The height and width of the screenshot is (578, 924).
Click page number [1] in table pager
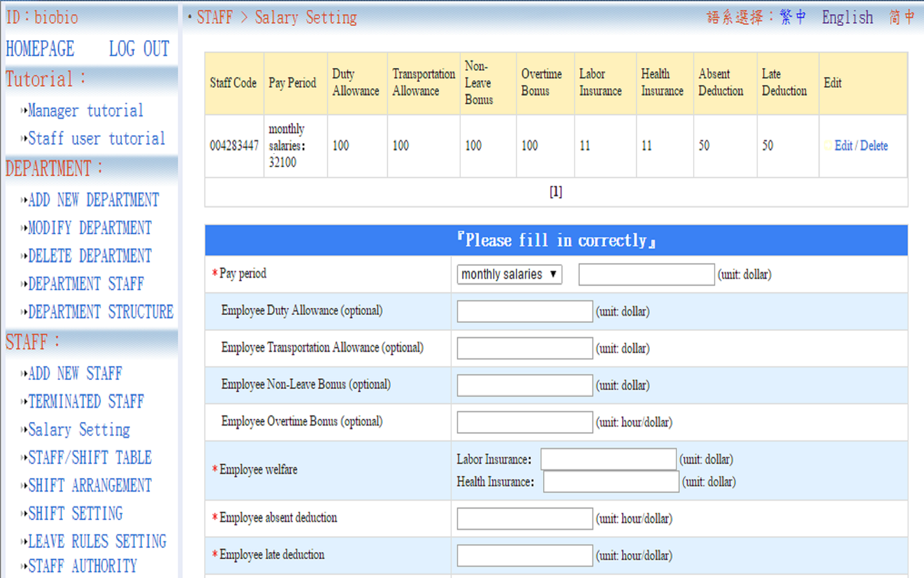pos(555,192)
